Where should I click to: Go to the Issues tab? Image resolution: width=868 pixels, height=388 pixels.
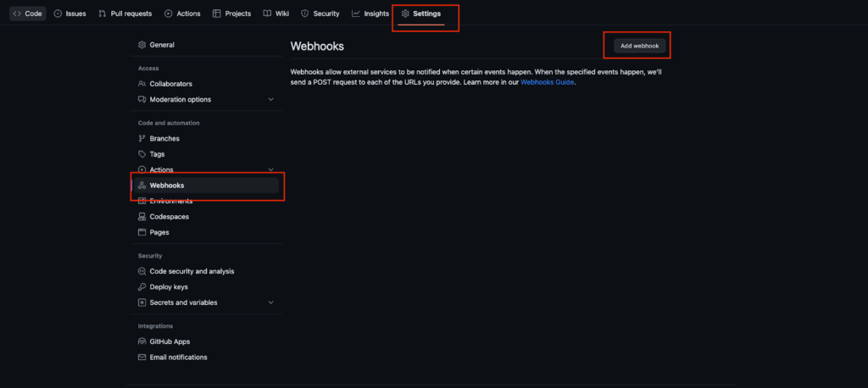(x=70, y=14)
